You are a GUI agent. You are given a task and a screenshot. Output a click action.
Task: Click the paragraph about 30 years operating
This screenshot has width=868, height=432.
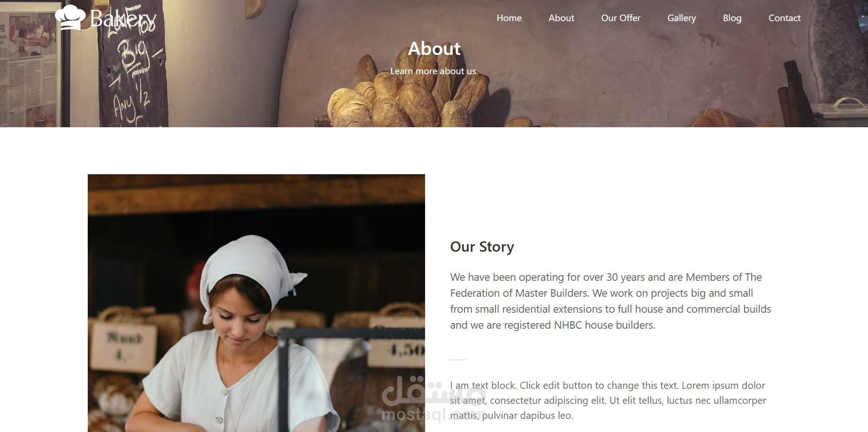(610, 301)
